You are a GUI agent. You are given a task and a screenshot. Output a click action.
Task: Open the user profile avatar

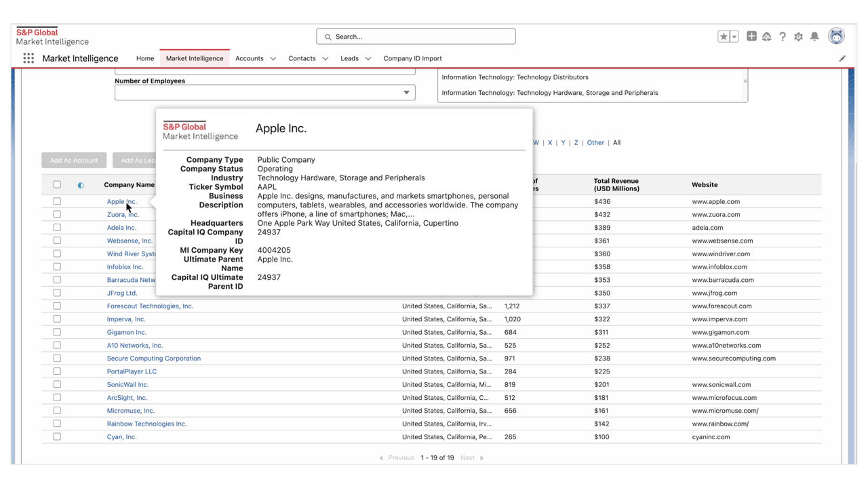coord(837,37)
